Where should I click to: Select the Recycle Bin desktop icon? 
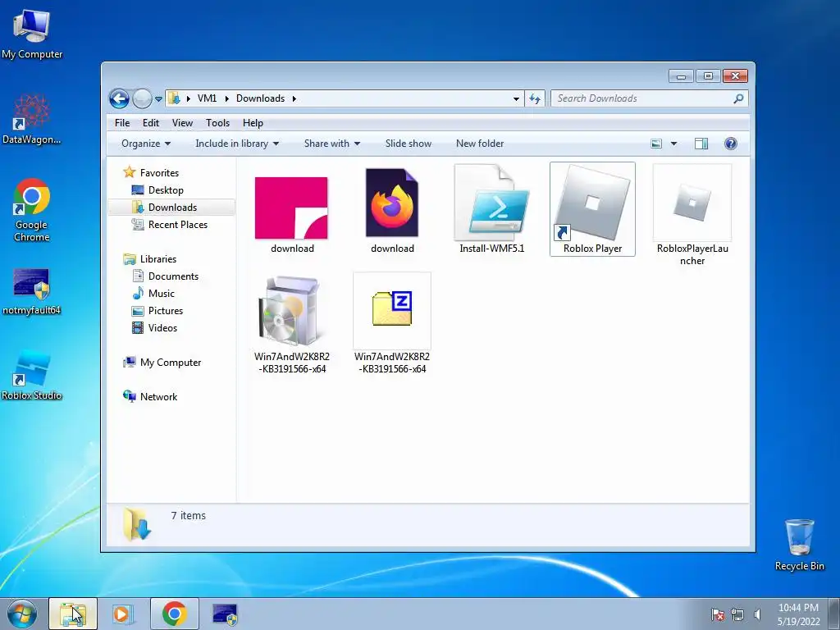[x=799, y=545]
